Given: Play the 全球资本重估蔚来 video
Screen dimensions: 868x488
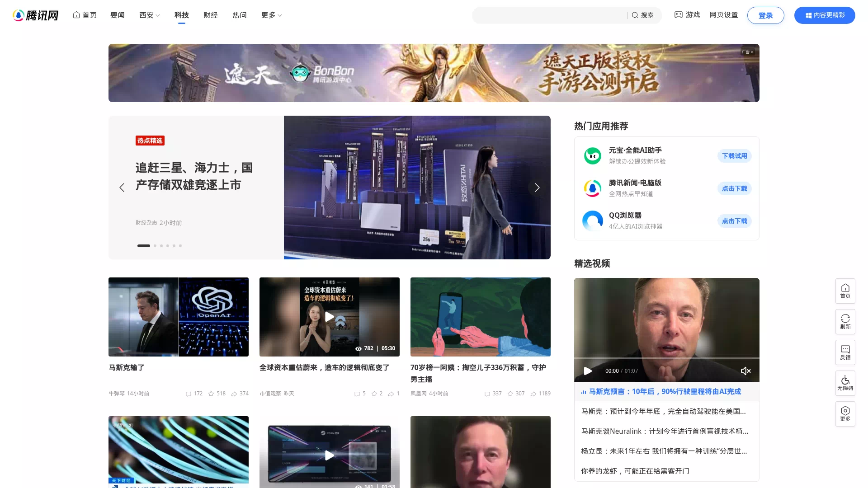Looking at the screenshot, I should coord(330,317).
